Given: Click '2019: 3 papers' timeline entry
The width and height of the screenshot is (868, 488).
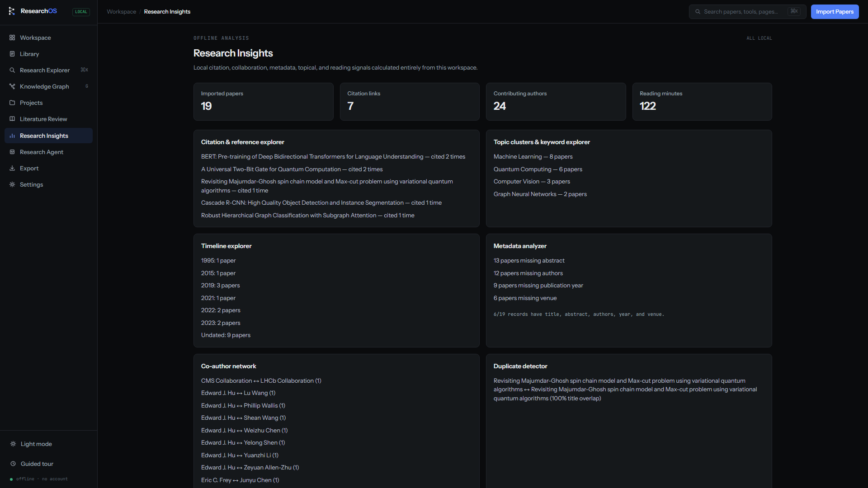Looking at the screenshot, I should (221, 286).
